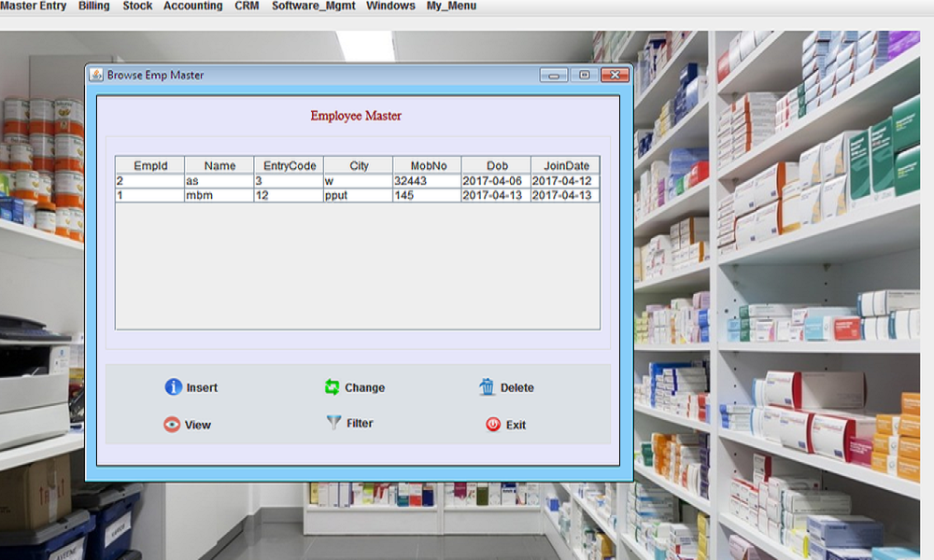Sort by the EmpId column header
Image resolution: width=934 pixels, height=560 pixels.
click(x=150, y=166)
